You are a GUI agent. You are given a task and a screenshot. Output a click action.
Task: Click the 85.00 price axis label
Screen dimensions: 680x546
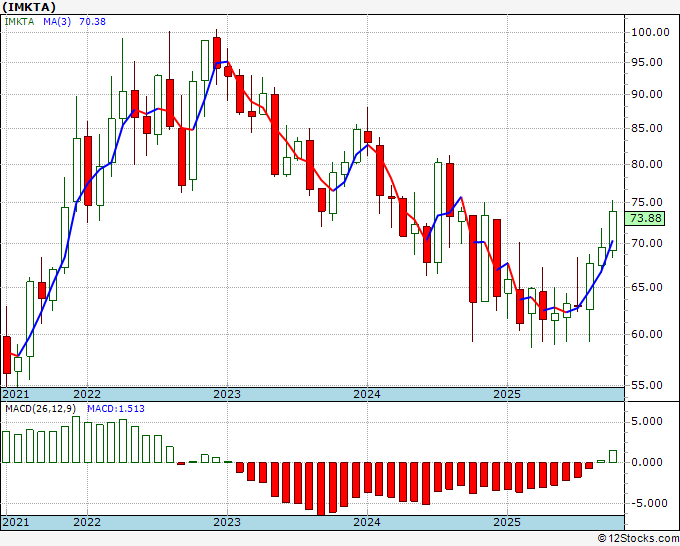click(x=647, y=128)
